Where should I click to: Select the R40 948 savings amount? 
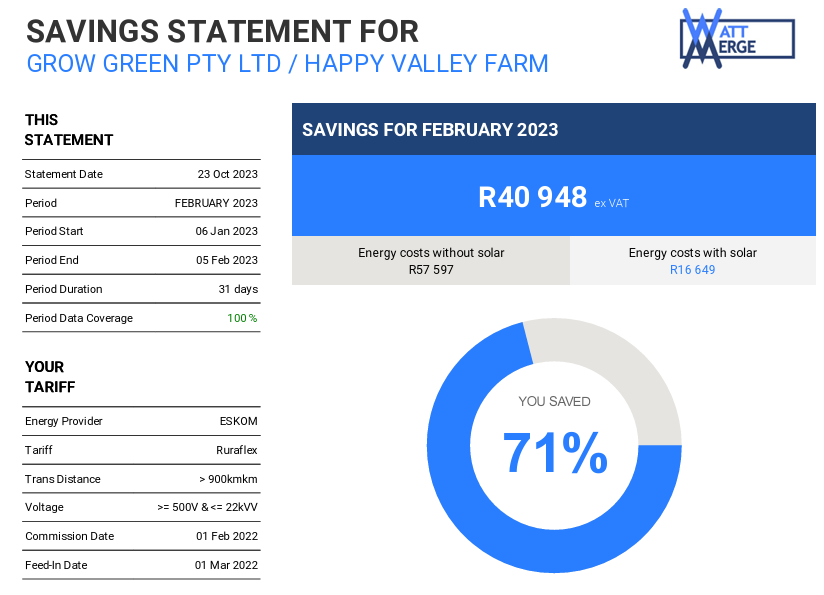pos(532,197)
